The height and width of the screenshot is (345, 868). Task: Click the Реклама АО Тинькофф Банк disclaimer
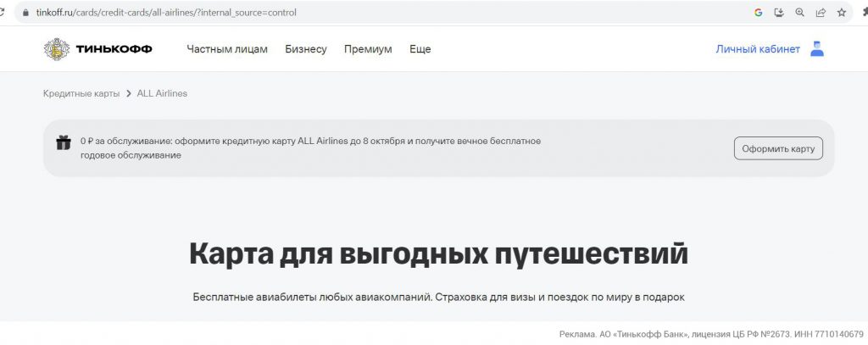(711, 335)
